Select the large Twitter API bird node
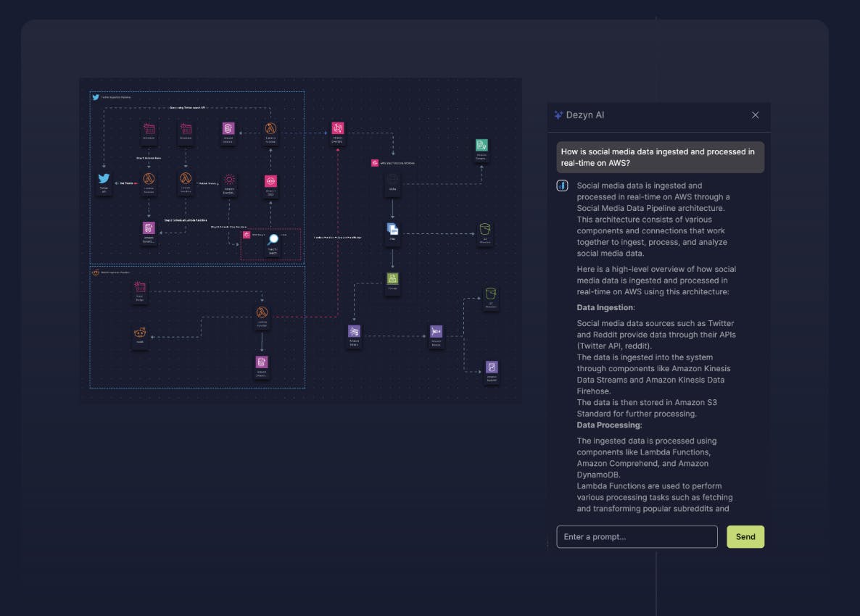 (104, 179)
